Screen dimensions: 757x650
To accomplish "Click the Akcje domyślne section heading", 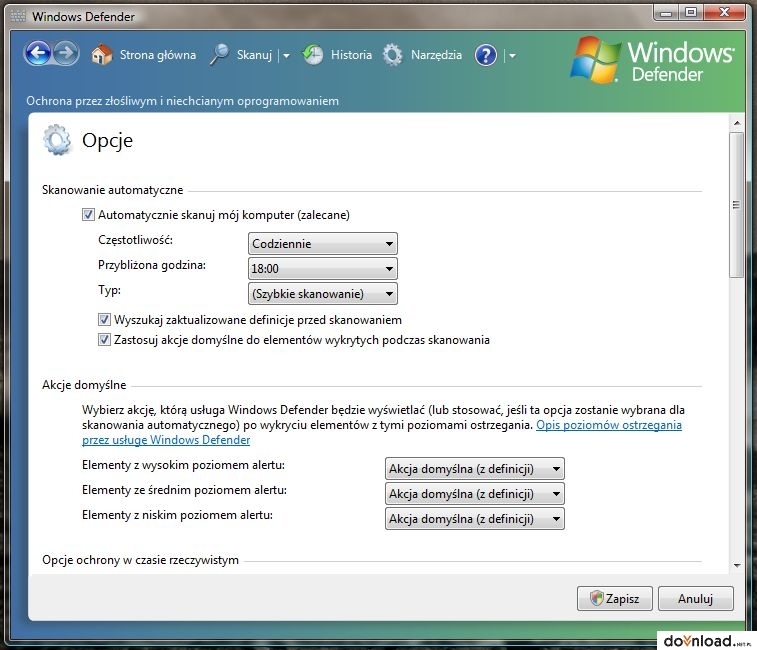I will click(x=84, y=385).
